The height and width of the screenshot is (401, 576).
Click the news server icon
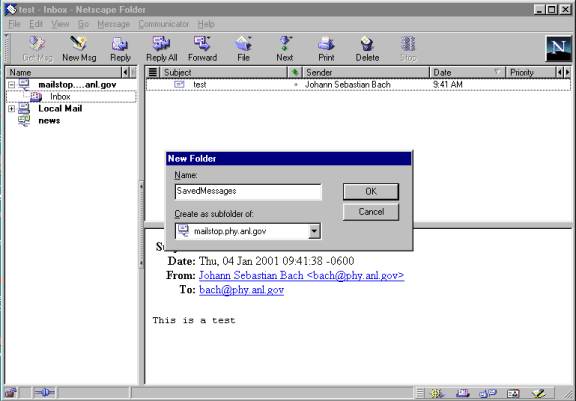24,120
